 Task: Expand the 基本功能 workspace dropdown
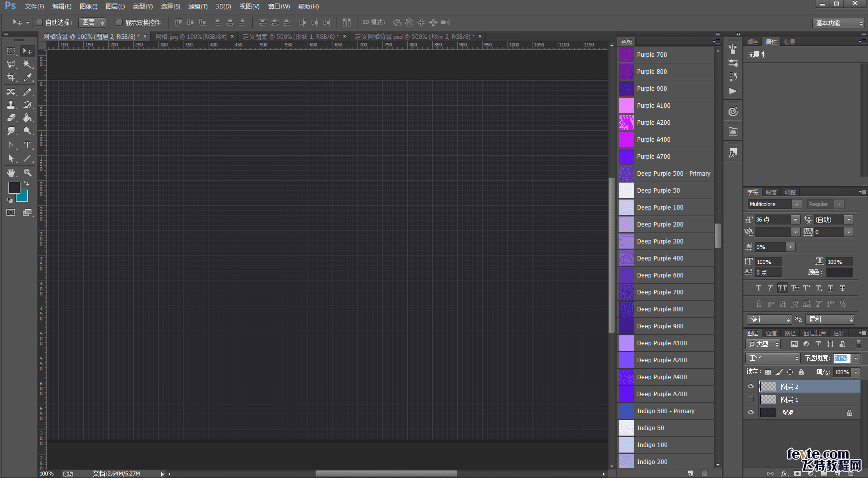click(839, 23)
